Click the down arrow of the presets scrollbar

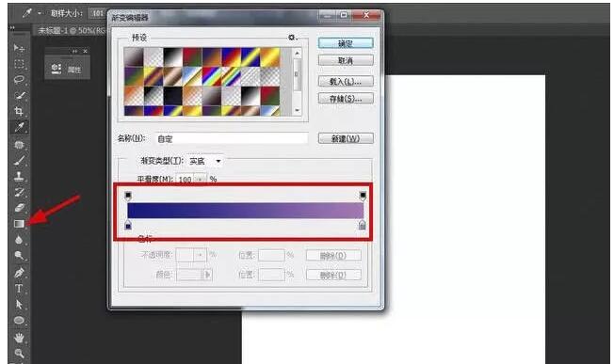tap(298, 110)
